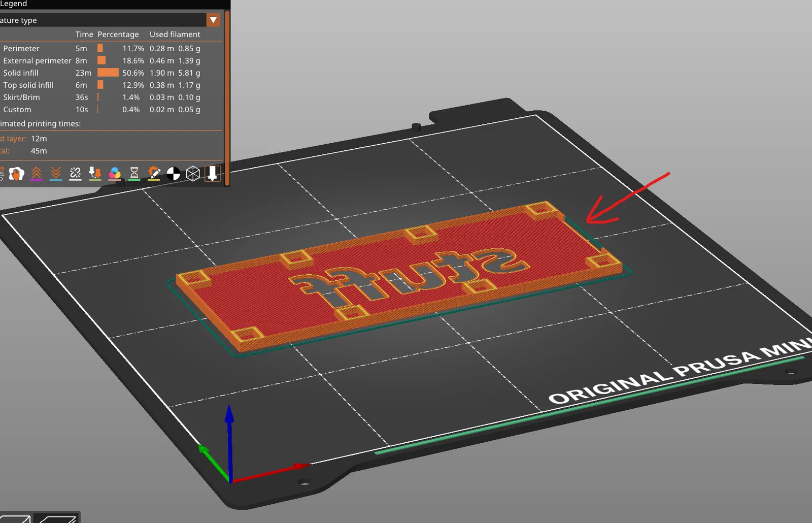Toggle color changes visibility icon
The image size is (812, 523).
[115, 174]
